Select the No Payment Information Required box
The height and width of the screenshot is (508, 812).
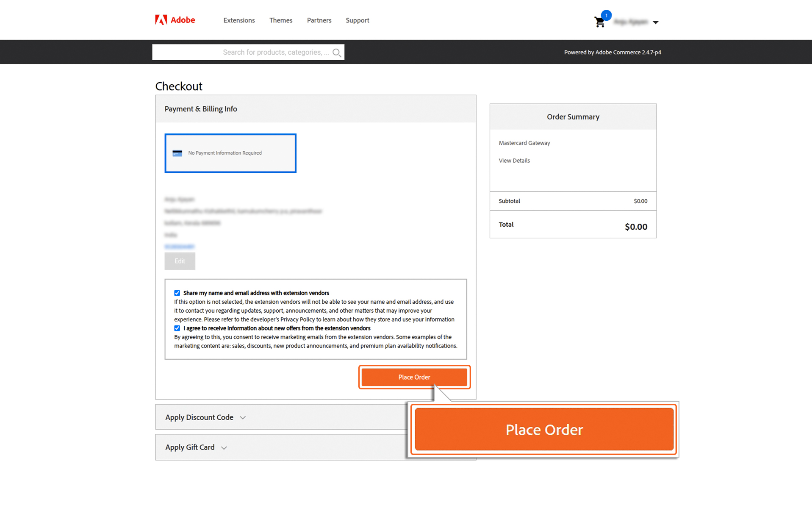click(x=230, y=153)
